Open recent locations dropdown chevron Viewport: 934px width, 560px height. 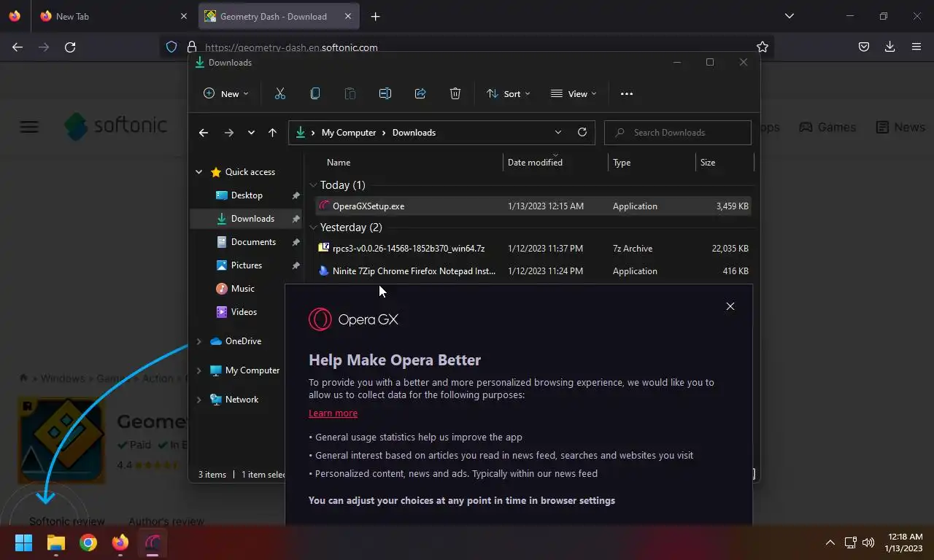pos(251,133)
